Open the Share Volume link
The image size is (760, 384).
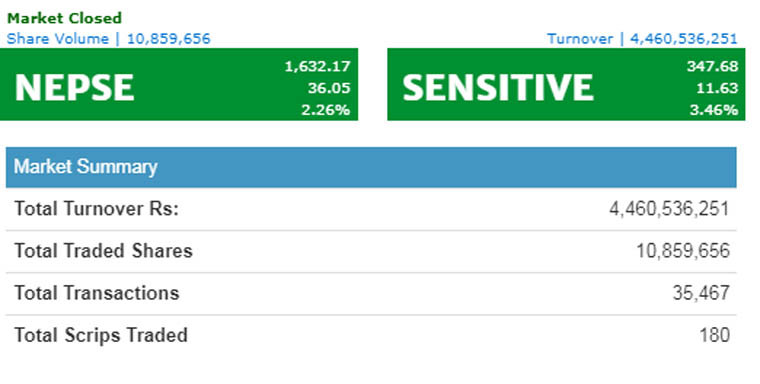(x=109, y=39)
